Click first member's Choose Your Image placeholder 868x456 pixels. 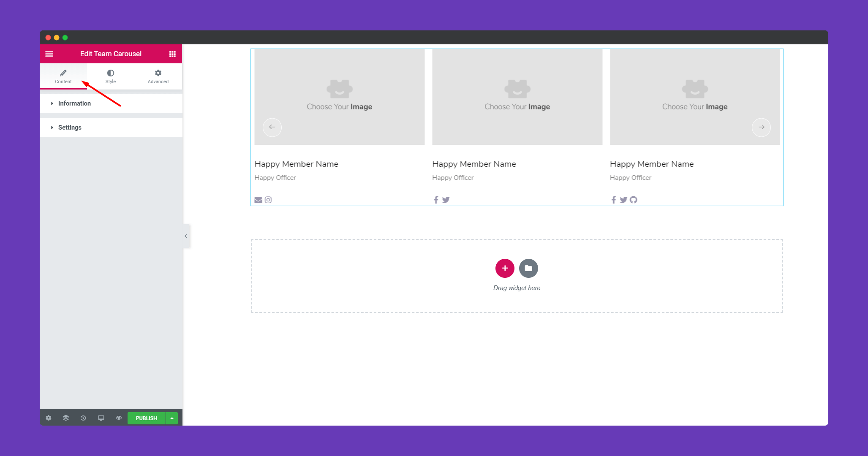pos(340,97)
